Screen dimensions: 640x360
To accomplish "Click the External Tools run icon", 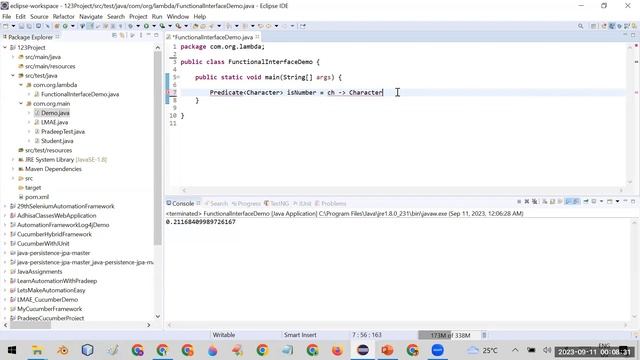I will pyautogui.click(x=178, y=26).
